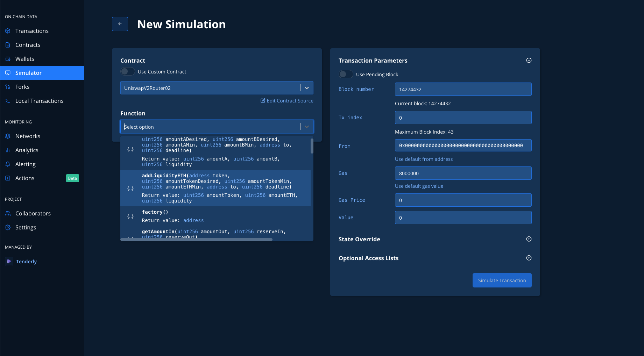
Task: Click the Local Transactions terminal icon
Action: [8, 101]
